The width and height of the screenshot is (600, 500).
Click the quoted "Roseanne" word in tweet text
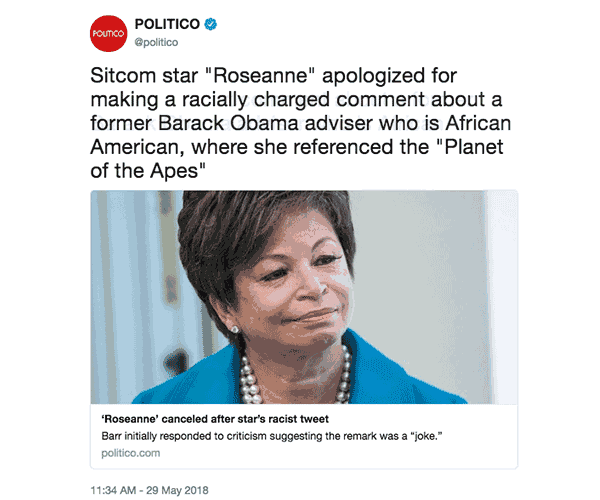281,77
